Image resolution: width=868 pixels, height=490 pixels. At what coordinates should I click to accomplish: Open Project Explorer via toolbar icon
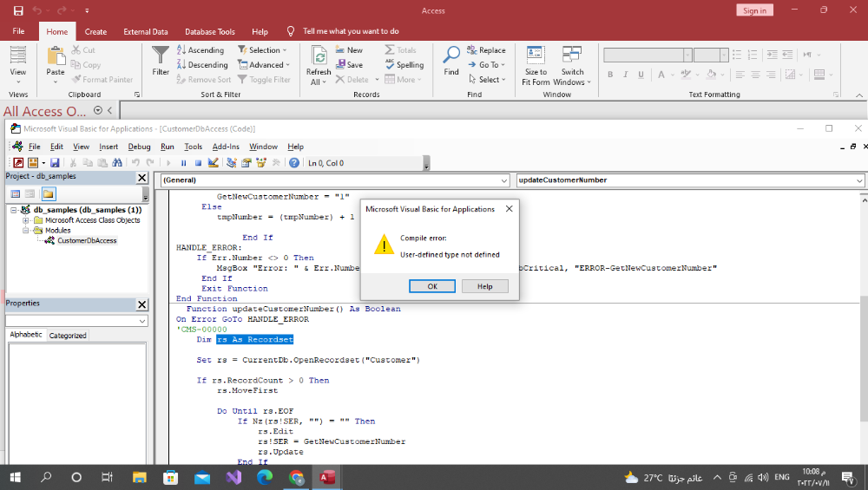coord(232,162)
